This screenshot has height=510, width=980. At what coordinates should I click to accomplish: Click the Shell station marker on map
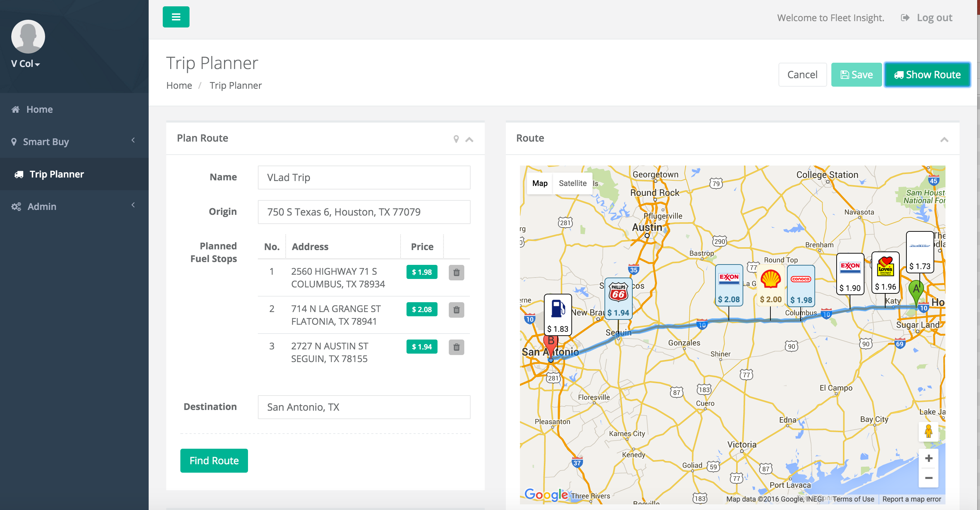[770, 286]
